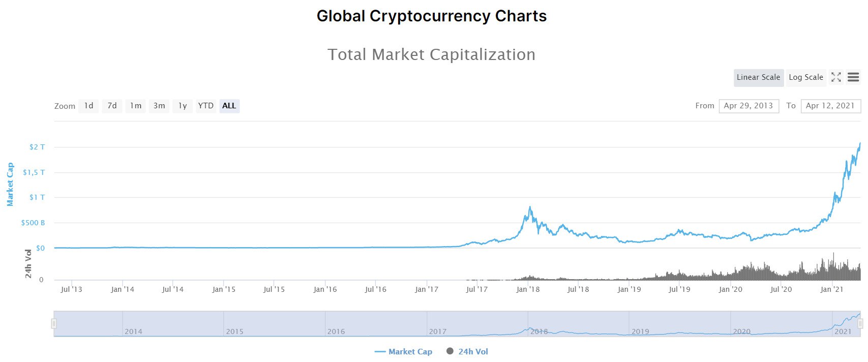Select the YTD zoom option

[205, 106]
